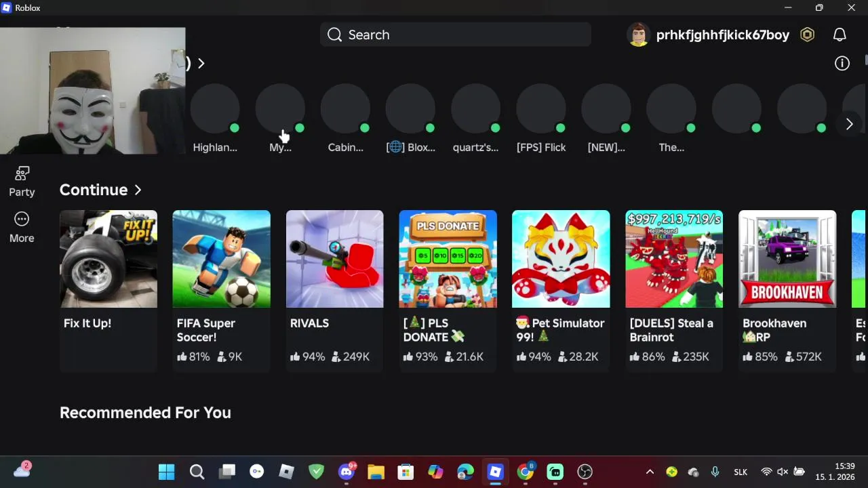The width and height of the screenshot is (868, 488).
Task: Click the Continue heading
Action: 94,190
